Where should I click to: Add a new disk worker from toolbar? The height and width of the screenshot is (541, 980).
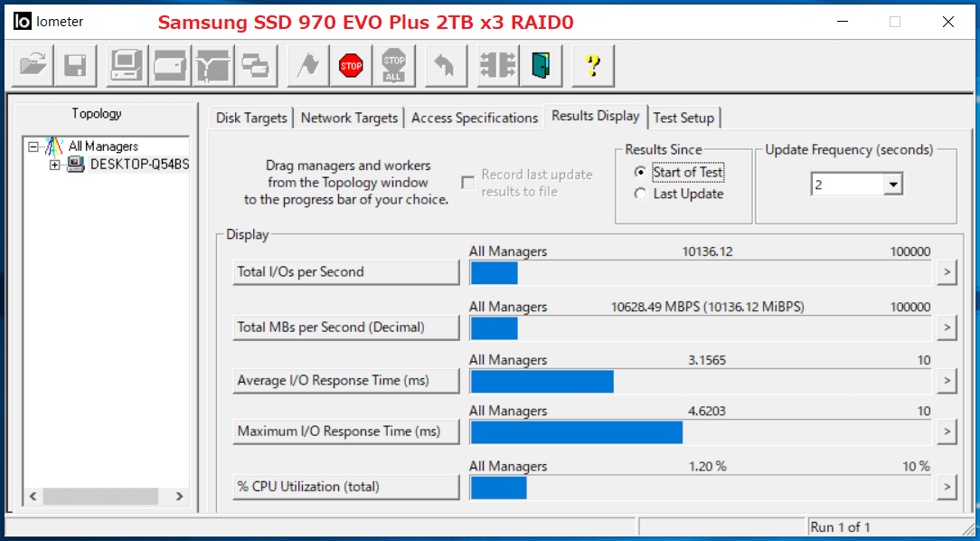(171, 65)
